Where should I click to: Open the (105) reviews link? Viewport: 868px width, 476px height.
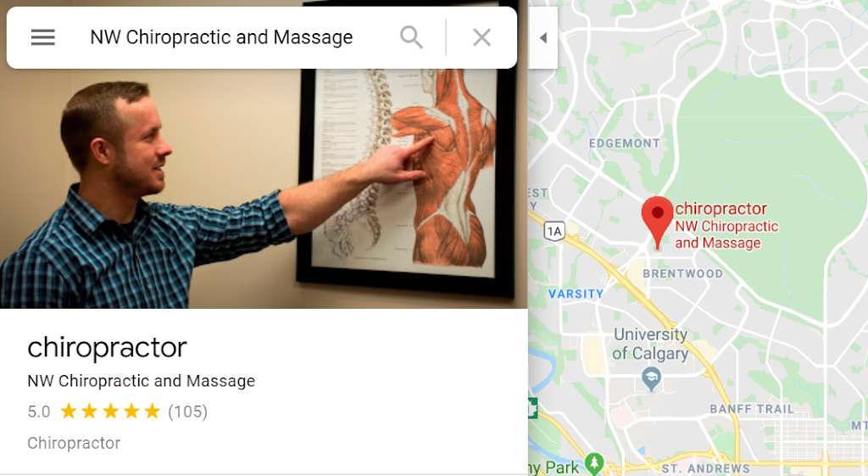tap(187, 412)
